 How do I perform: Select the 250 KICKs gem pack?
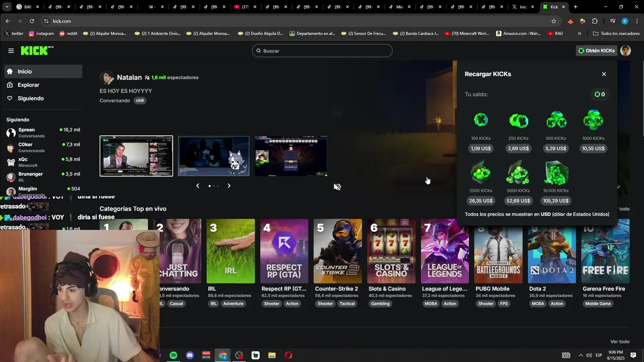[518, 120]
